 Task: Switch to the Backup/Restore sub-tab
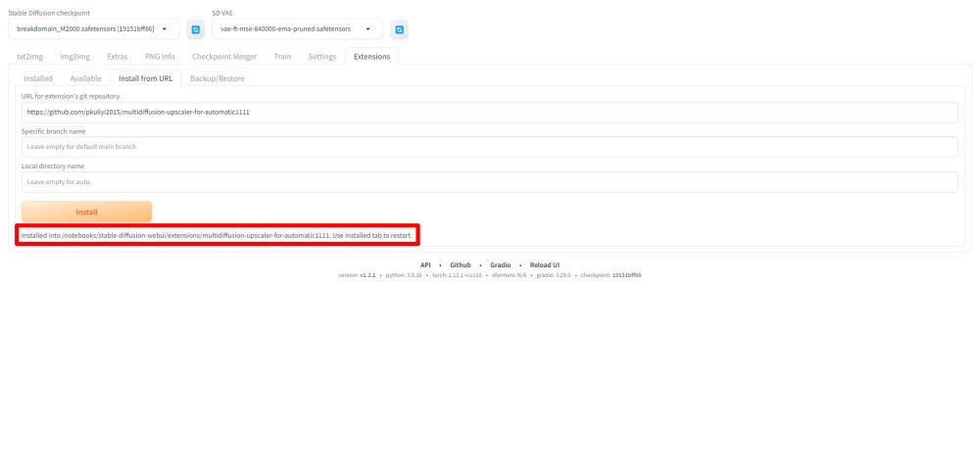click(x=217, y=78)
